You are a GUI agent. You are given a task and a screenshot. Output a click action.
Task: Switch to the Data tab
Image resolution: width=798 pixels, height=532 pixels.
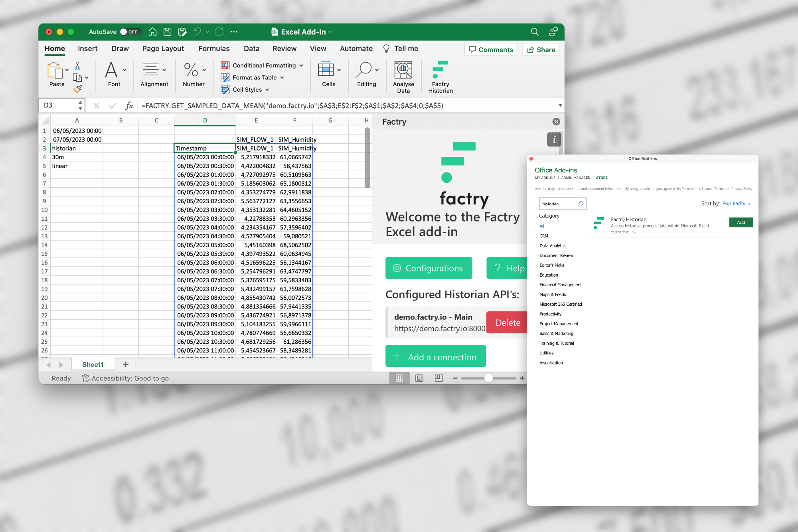[x=251, y=49]
